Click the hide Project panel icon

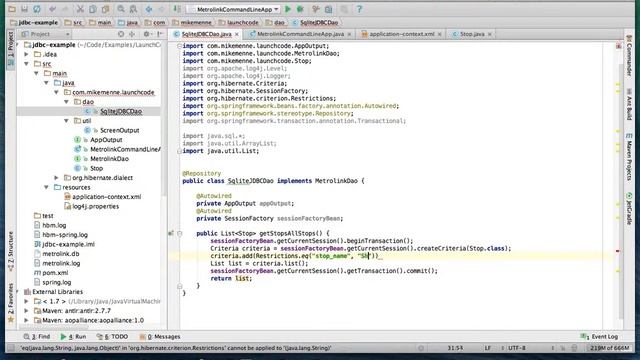click(x=160, y=34)
